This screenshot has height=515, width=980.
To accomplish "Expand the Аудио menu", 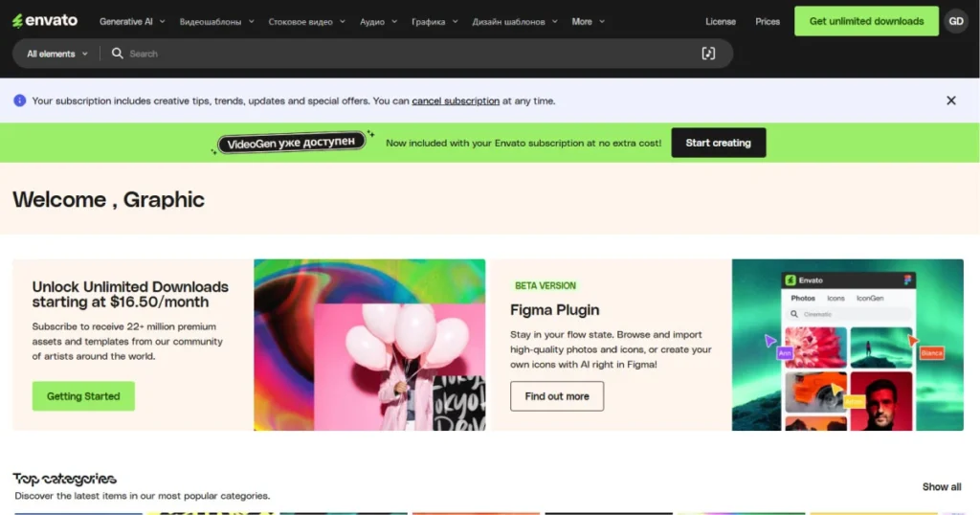I will (x=378, y=21).
